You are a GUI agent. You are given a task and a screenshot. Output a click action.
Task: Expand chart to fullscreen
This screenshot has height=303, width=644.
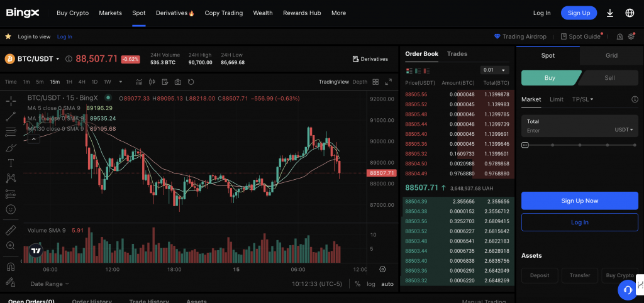[x=388, y=82]
